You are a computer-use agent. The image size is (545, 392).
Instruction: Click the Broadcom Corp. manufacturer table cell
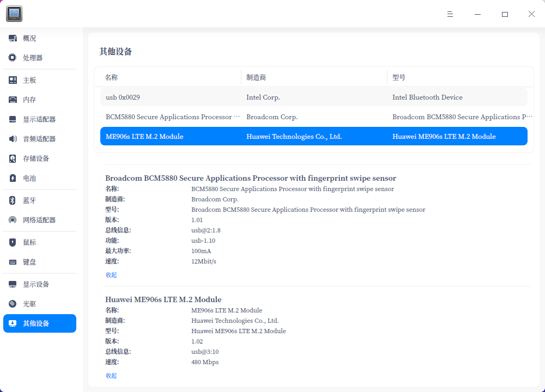(272, 117)
